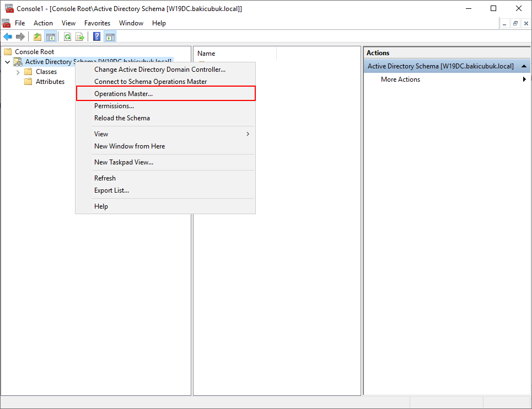Collapse the Actions pane schema section arrow
532x409 pixels.
pyautogui.click(x=524, y=66)
